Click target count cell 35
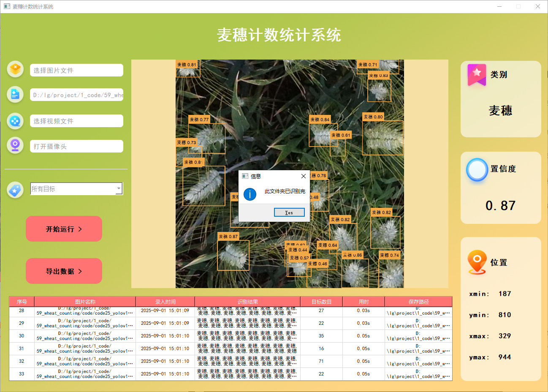 point(321,336)
